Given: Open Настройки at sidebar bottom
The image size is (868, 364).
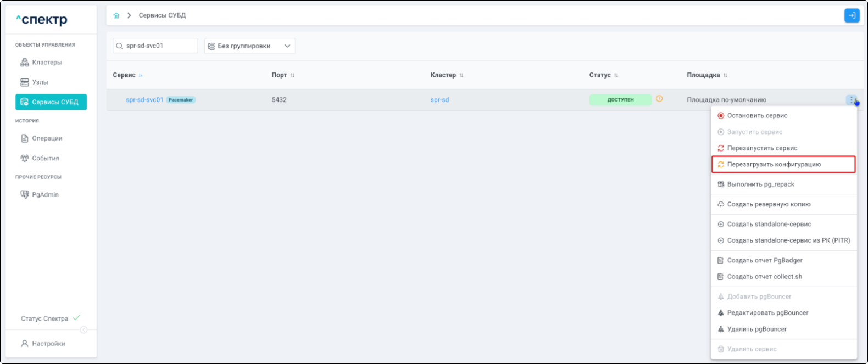Looking at the screenshot, I should coord(48,344).
